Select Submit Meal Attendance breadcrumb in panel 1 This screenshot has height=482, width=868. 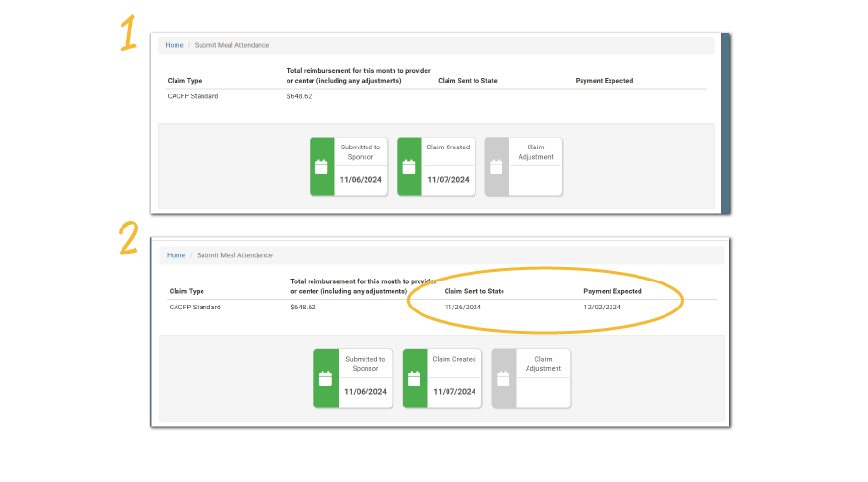(232, 45)
